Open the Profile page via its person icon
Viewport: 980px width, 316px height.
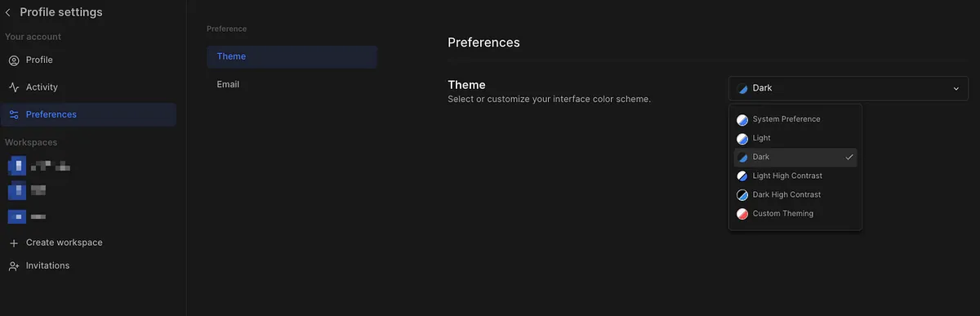point(14,60)
